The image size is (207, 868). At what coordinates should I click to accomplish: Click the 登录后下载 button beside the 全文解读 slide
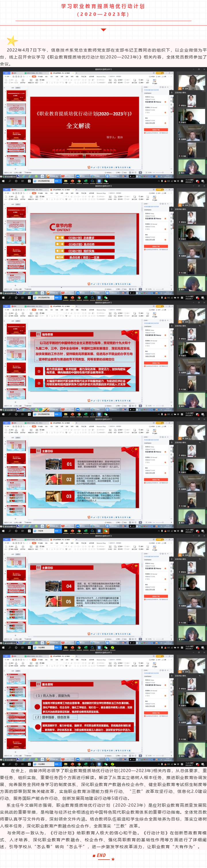click(156, 129)
